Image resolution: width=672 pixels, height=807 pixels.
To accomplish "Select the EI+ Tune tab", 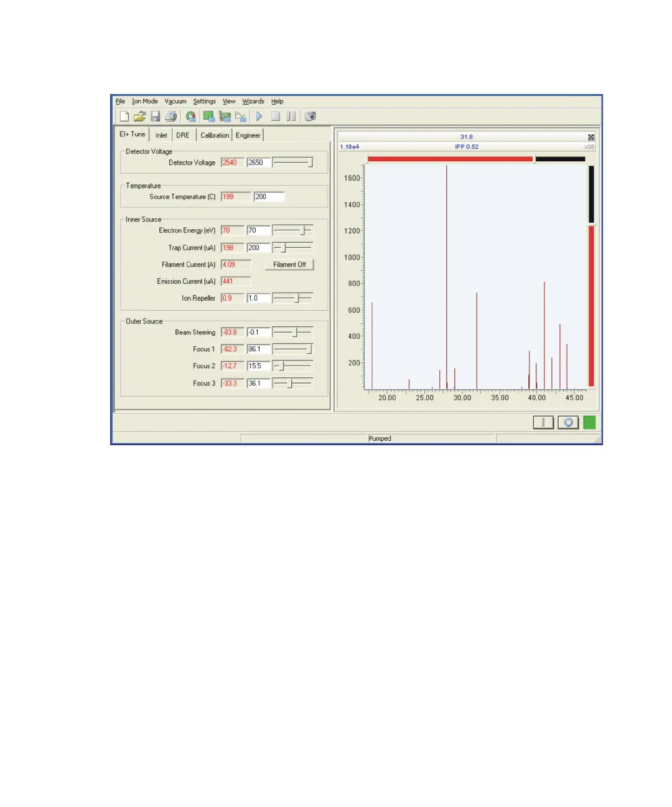I will point(133,134).
